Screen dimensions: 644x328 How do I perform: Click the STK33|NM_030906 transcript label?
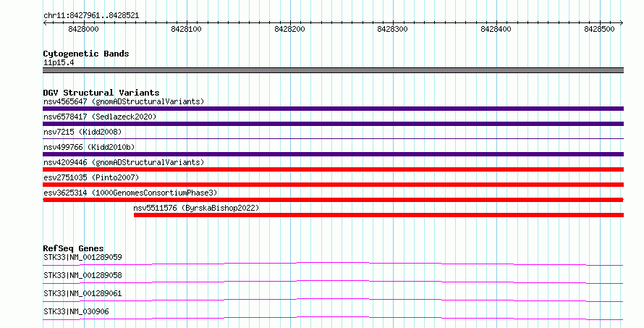coord(77,311)
